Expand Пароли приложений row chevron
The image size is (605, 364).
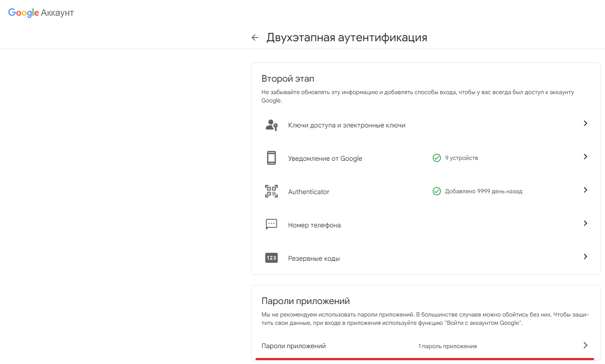click(585, 345)
